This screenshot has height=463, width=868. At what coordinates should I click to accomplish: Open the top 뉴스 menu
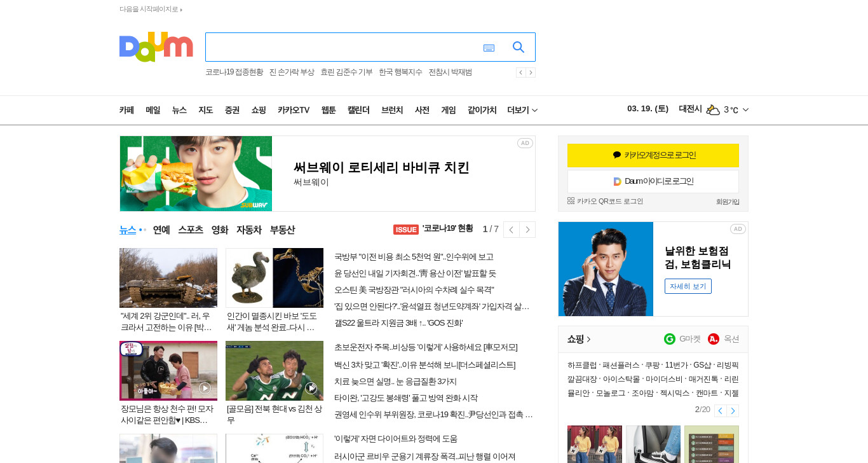tap(179, 110)
